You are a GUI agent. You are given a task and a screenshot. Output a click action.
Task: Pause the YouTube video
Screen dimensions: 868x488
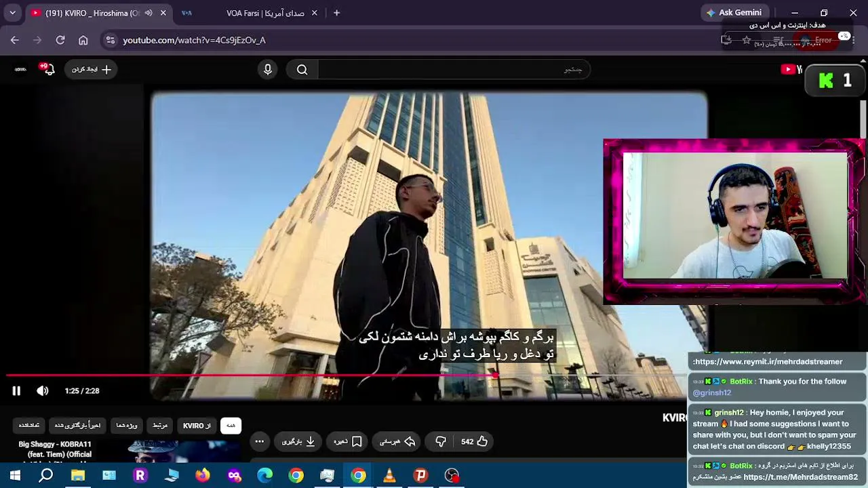point(16,391)
